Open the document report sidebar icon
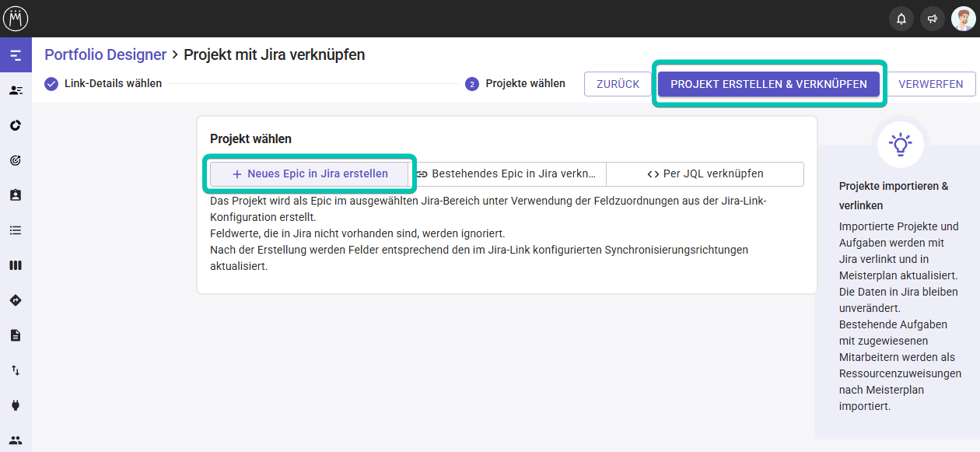Image resolution: width=980 pixels, height=452 pixels. pos(16,335)
